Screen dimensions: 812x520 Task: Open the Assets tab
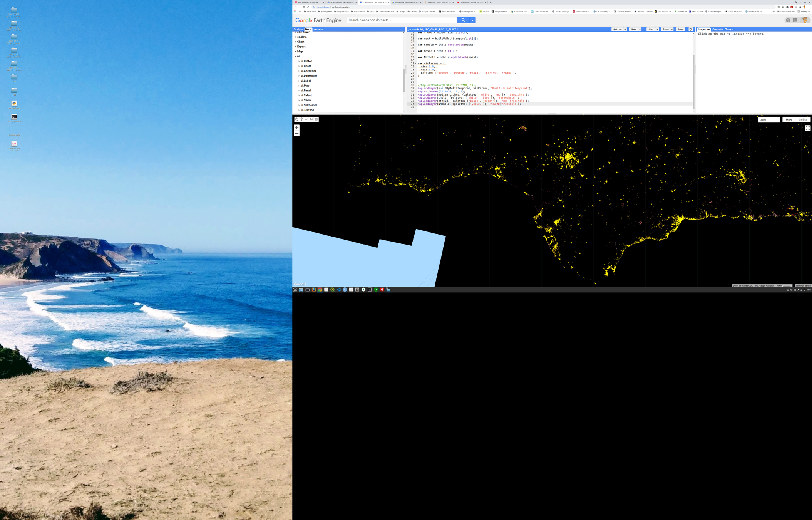coord(318,29)
